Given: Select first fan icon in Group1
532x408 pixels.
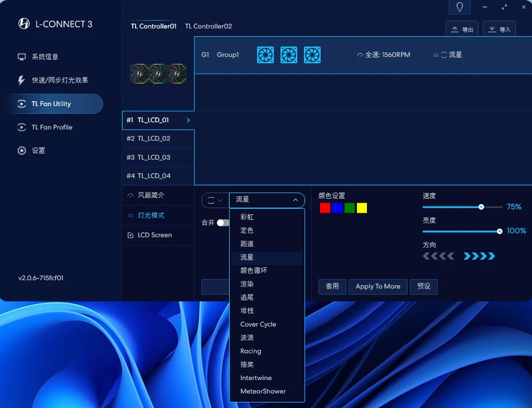Looking at the screenshot, I should click(x=265, y=55).
